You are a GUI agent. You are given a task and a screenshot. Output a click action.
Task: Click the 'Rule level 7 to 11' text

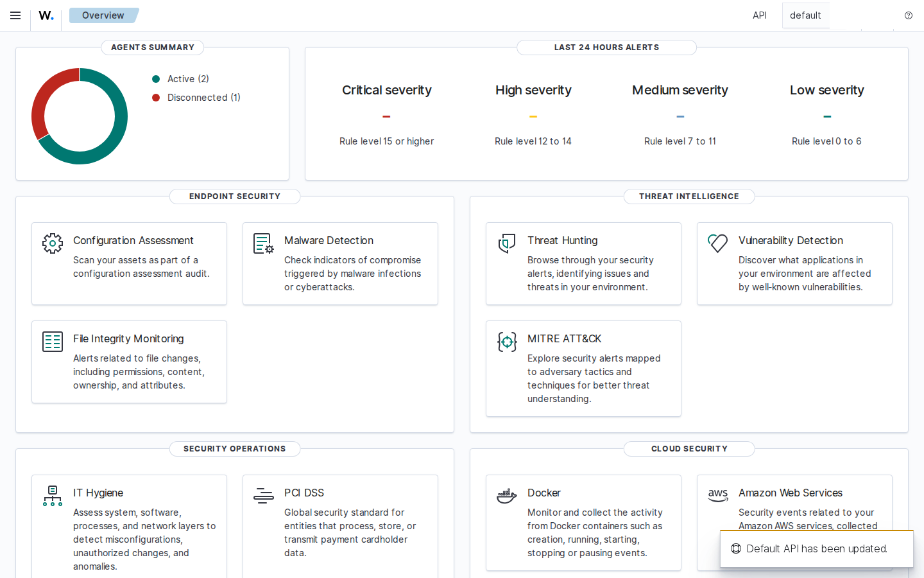(680, 141)
